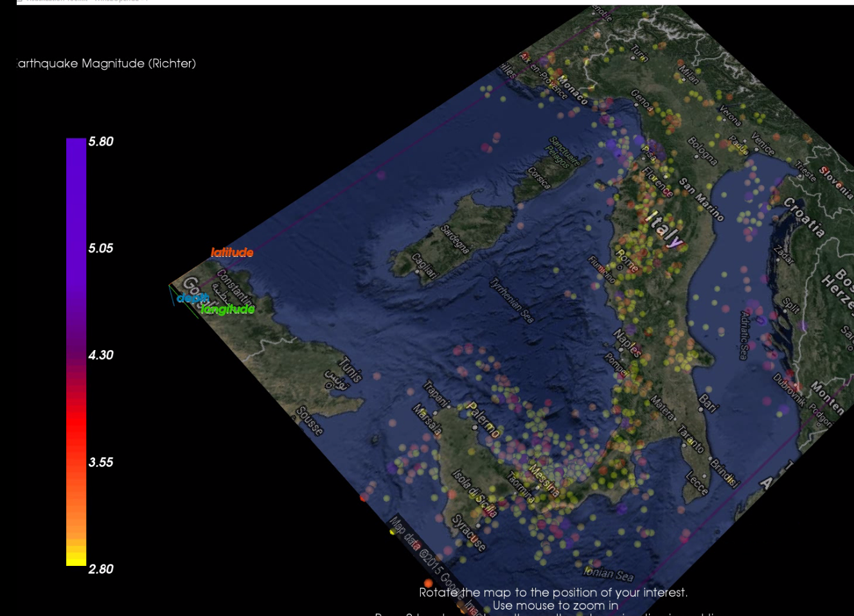Viewport: 854px width, 616px height.
Task: Click the Venice city label
Action: tap(763, 143)
